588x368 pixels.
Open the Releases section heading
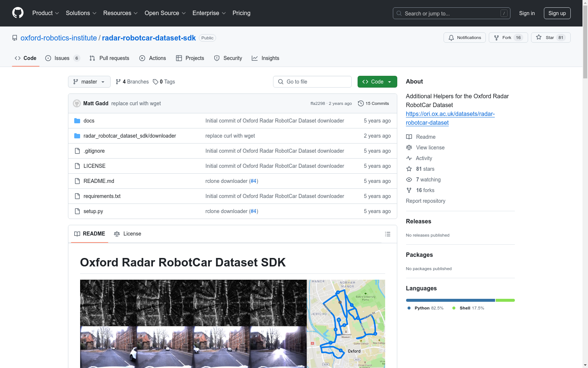coord(419,221)
